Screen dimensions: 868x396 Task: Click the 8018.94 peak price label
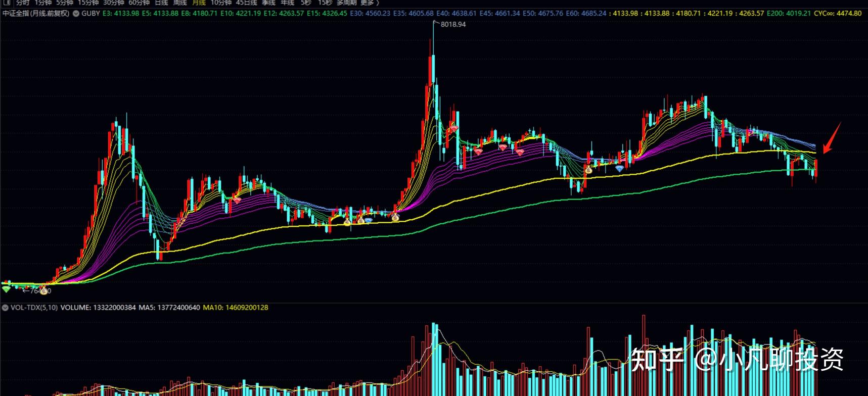point(453,24)
